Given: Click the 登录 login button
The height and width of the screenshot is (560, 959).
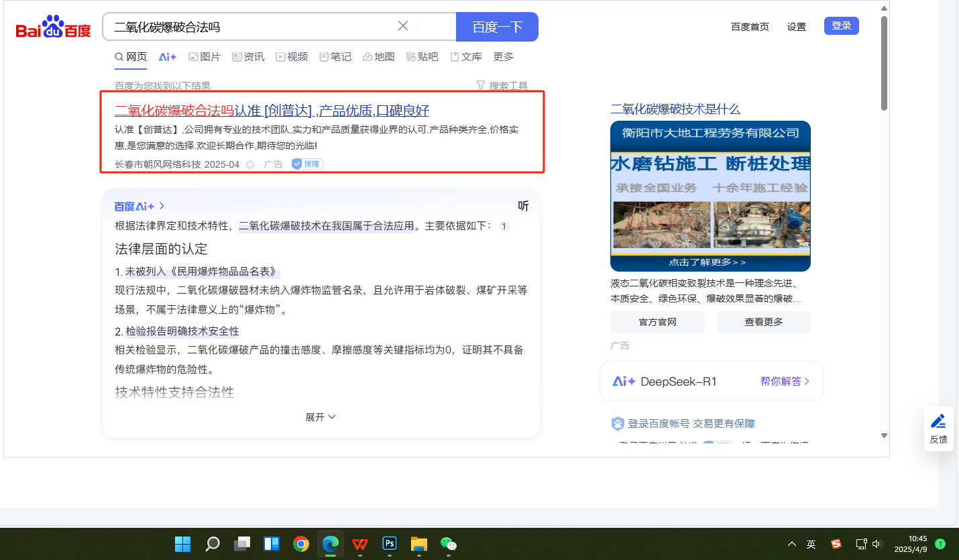Looking at the screenshot, I should point(841,26).
